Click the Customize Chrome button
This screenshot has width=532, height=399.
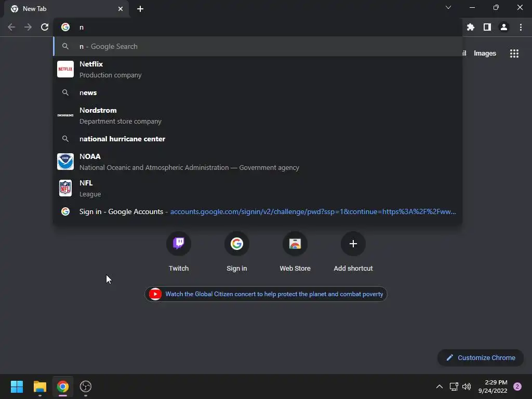pyautogui.click(x=481, y=357)
